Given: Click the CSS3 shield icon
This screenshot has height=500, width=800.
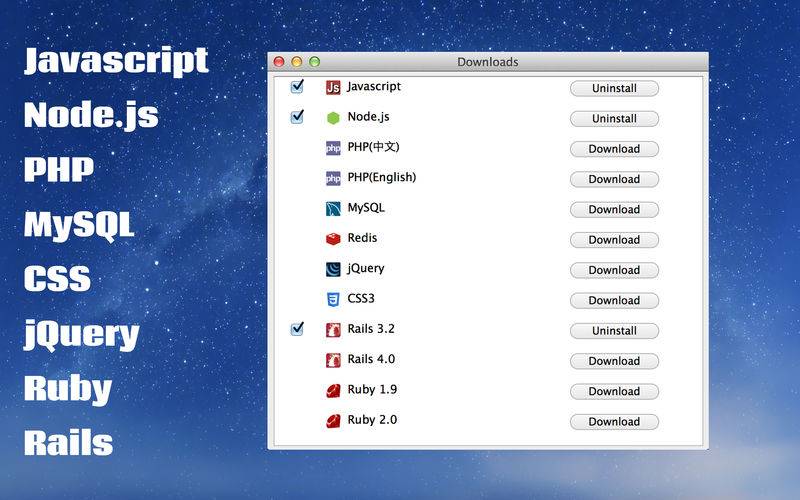Looking at the screenshot, I should click(333, 299).
